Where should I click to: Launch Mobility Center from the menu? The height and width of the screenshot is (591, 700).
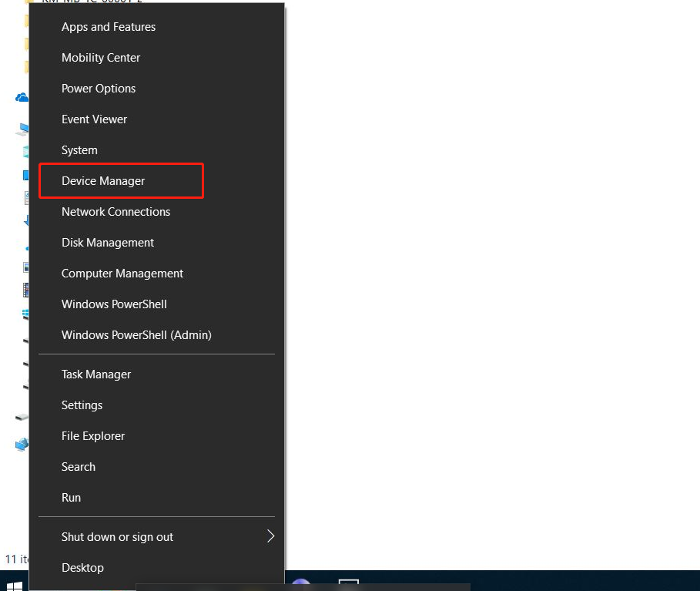coord(101,58)
